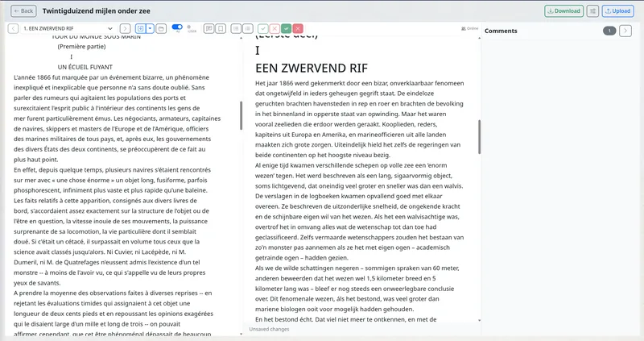Open the chapter dropdown '1. EEN ZWERVEND RIF'
The image size is (644, 341).
[x=68, y=28]
